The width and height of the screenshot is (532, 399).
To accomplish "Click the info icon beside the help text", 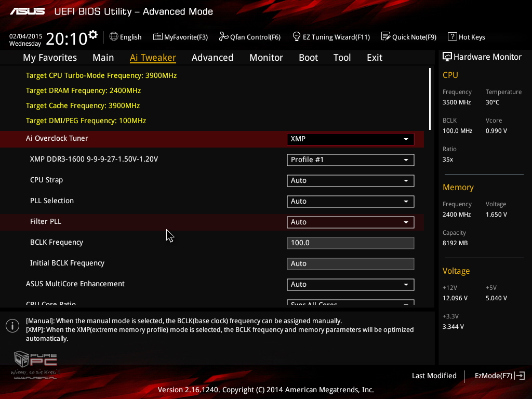I will (12, 326).
